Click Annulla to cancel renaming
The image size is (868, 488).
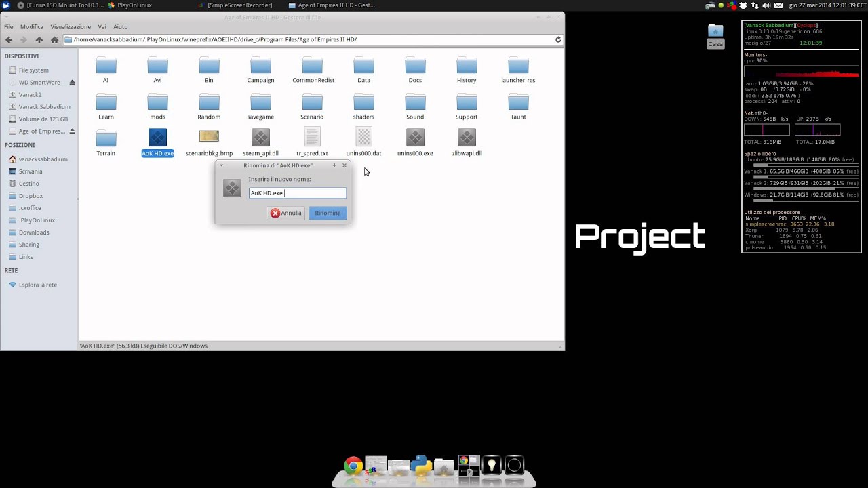[285, 213]
